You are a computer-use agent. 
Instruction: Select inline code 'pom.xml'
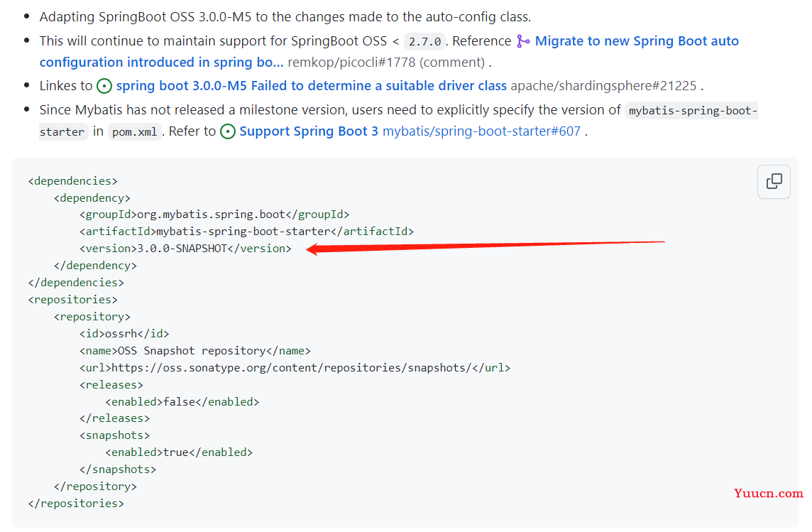click(x=135, y=131)
